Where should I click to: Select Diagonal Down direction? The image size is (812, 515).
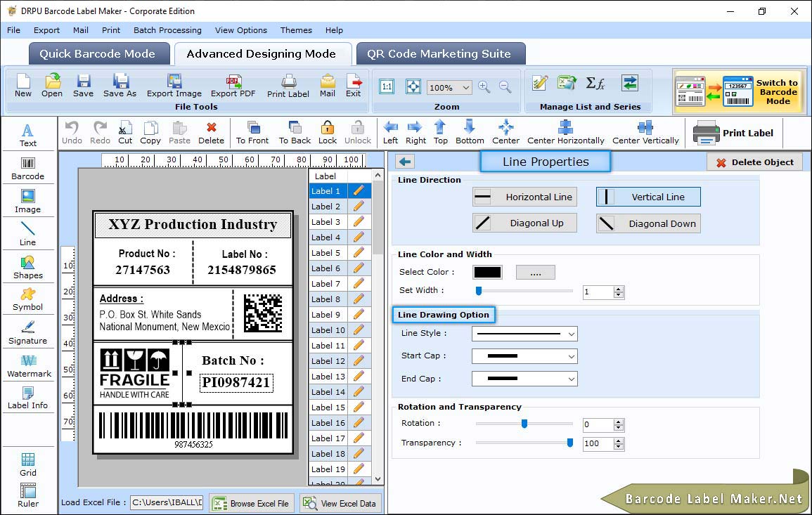(648, 223)
